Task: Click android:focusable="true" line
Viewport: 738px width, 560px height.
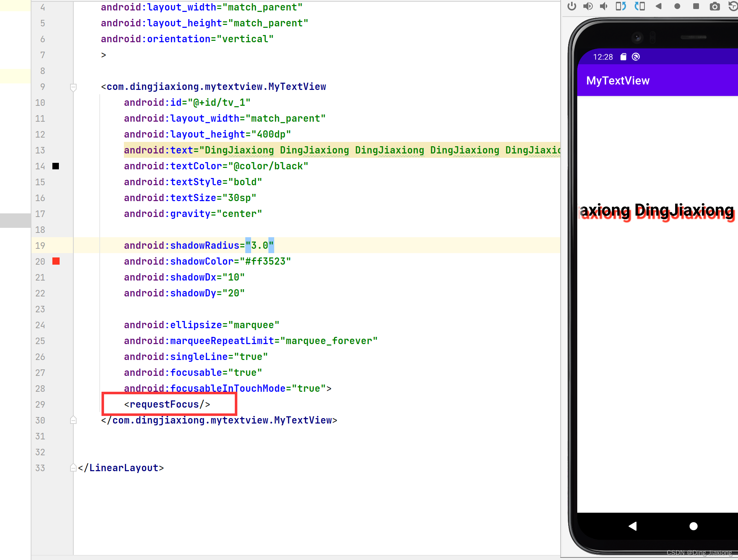Action: pos(193,373)
